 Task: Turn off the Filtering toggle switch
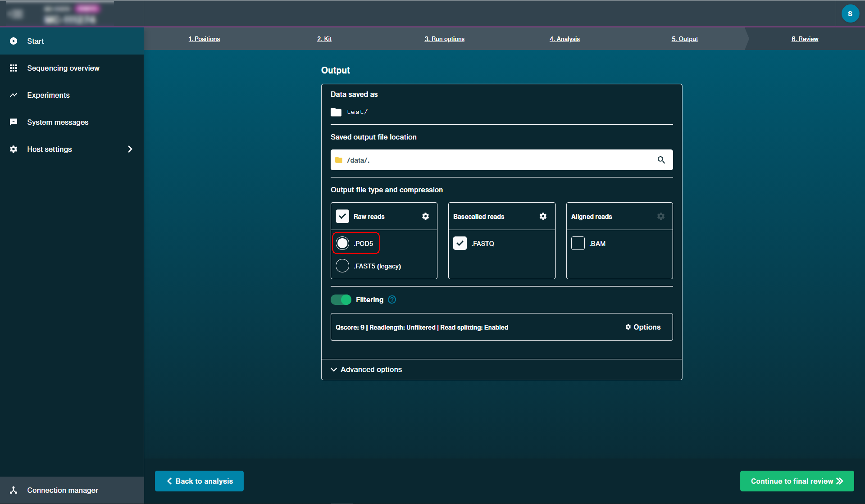341,300
